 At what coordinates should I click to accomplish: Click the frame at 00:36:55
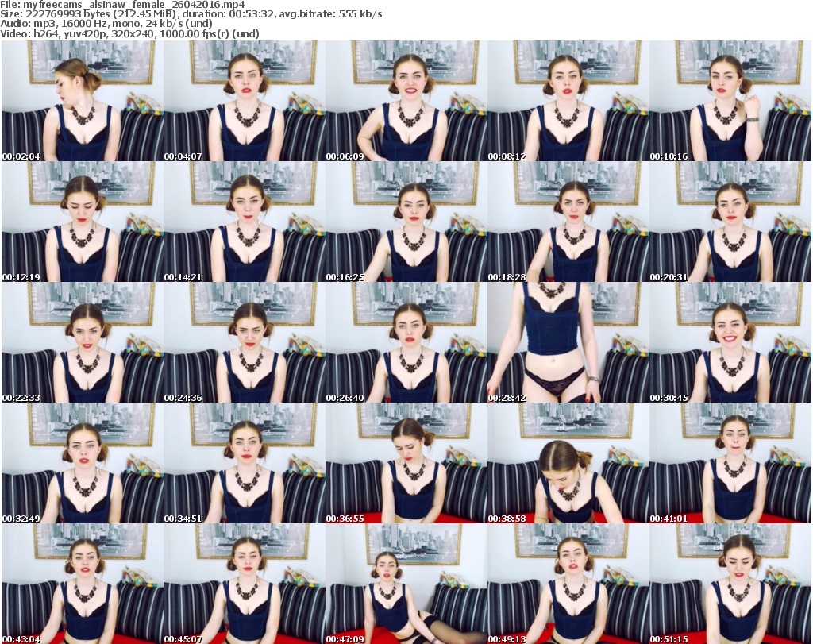(406, 463)
